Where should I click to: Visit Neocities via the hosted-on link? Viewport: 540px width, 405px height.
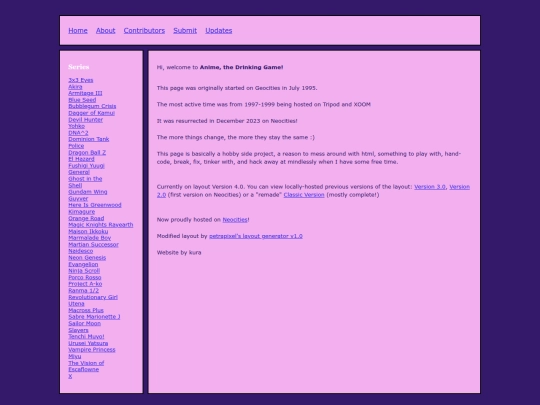coord(235,219)
